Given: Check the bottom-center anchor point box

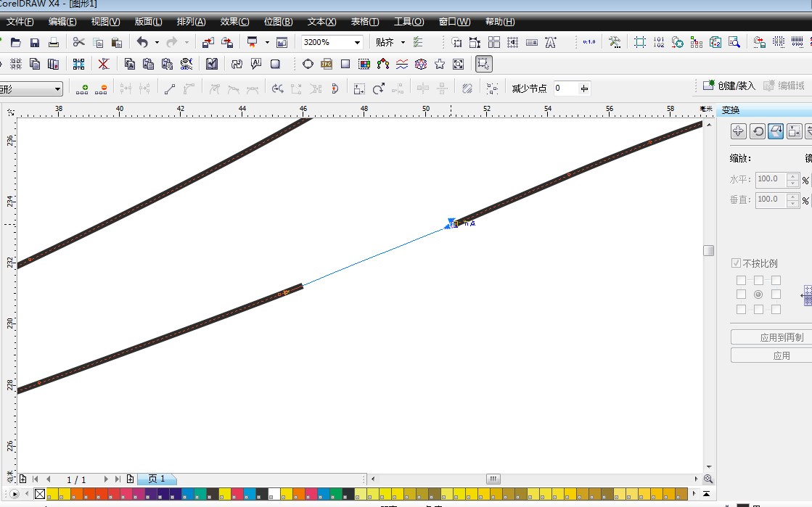Looking at the screenshot, I should pyautogui.click(x=758, y=309).
